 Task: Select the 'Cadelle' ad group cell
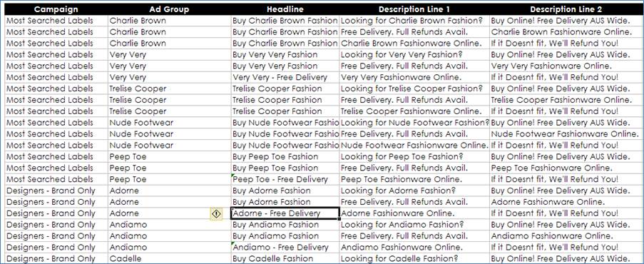[x=170, y=259]
